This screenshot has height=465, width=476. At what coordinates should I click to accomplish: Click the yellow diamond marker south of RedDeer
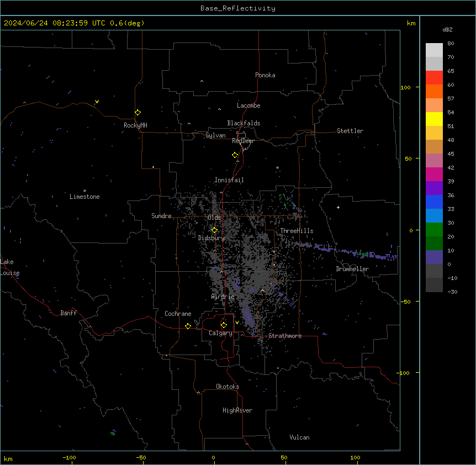click(x=235, y=155)
